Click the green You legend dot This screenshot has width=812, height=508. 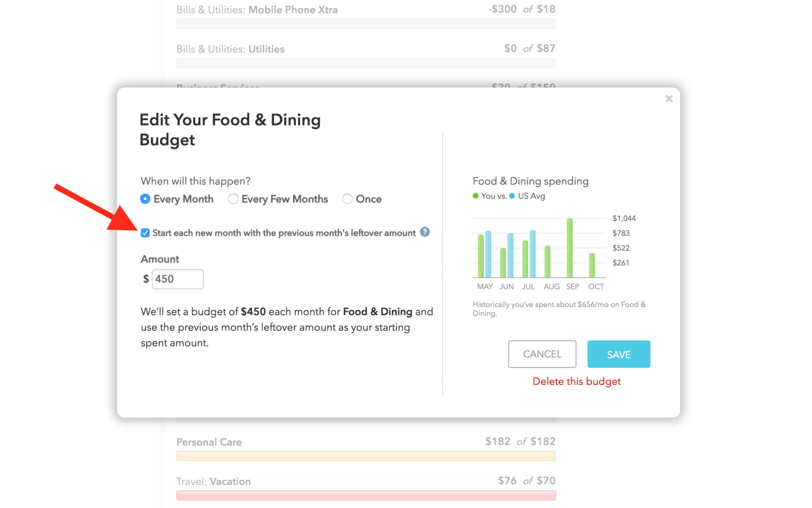coord(476,196)
